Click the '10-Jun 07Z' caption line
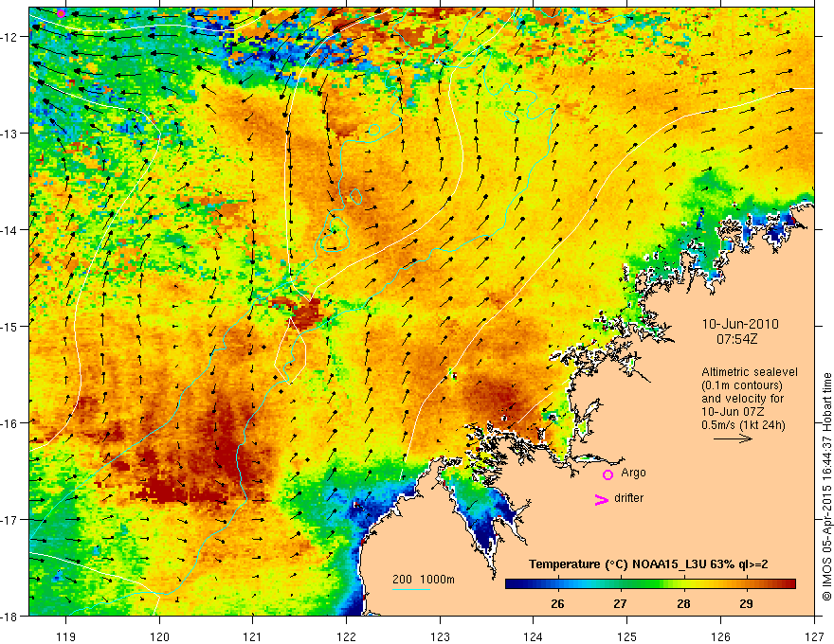The height and width of the screenshot is (644, 834). pyautogui.click(x=734, y=412)
